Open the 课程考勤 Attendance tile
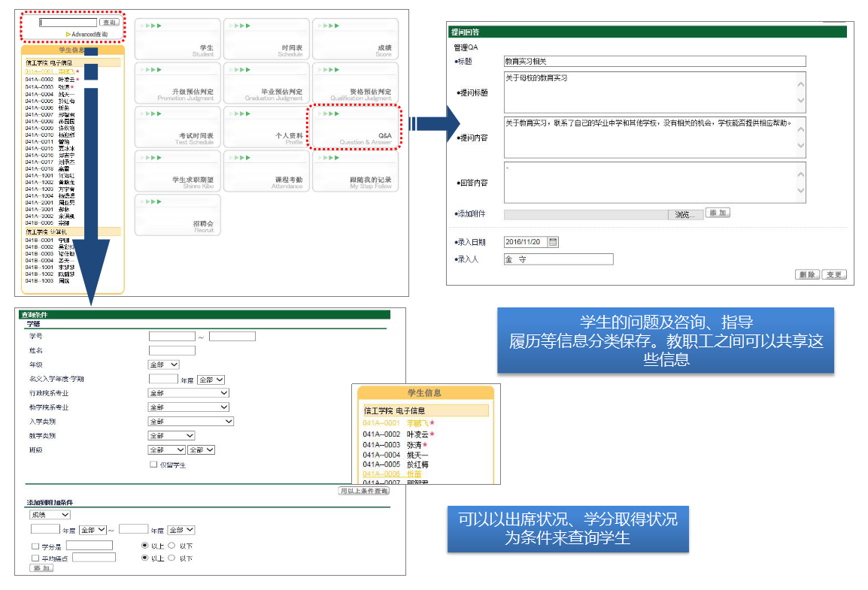 click(x=266, y=171)
